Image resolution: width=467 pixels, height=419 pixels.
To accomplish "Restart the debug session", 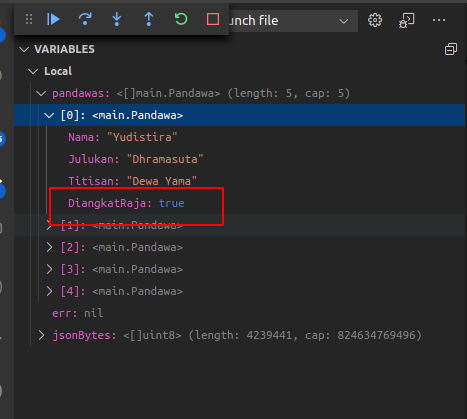I will [181, 19].
